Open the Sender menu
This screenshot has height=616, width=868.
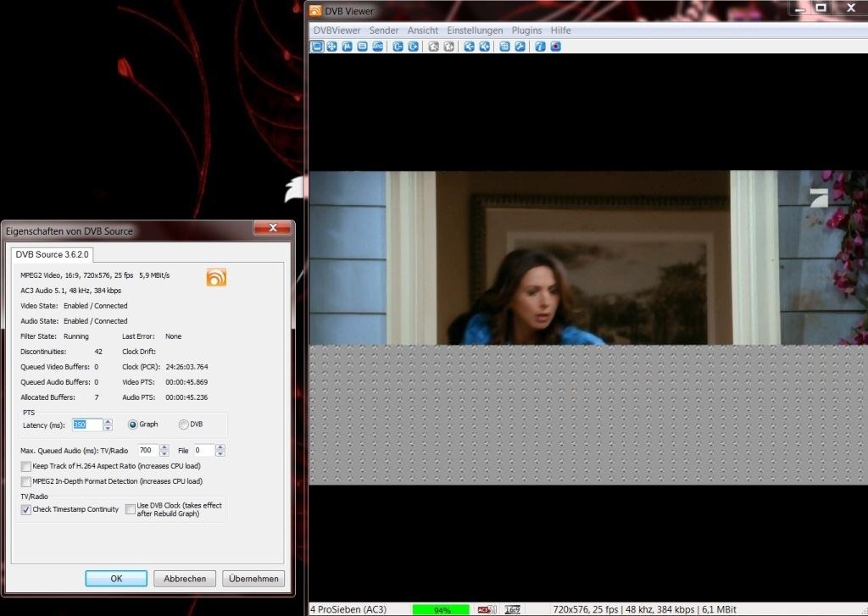click(x=384, y=31)
